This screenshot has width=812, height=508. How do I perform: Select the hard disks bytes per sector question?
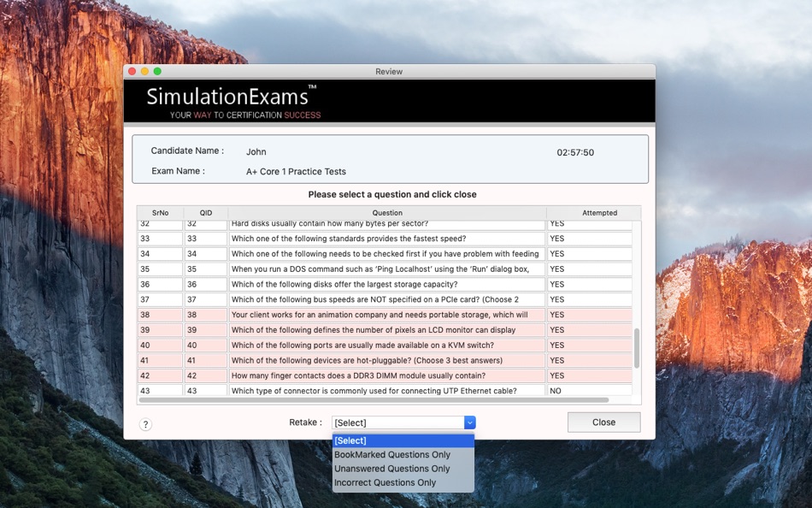[x=387, y=224]
